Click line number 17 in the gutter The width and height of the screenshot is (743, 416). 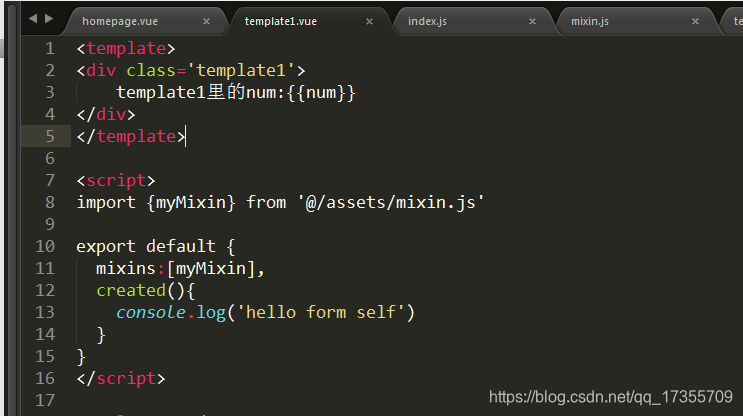45,400
